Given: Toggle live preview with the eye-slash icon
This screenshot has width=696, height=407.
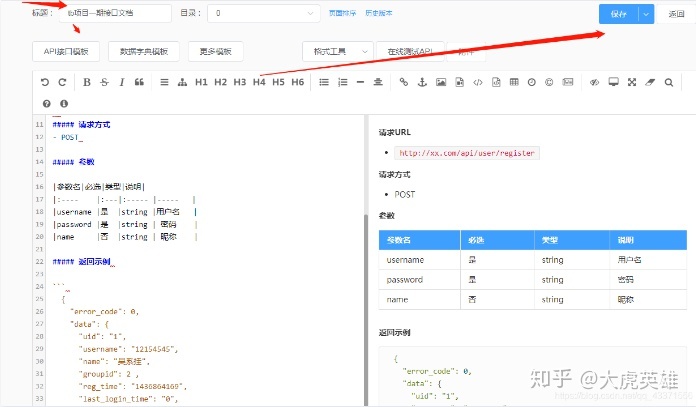Looking at the screenshot, I should pyautogui.click(x=594, y=82).
